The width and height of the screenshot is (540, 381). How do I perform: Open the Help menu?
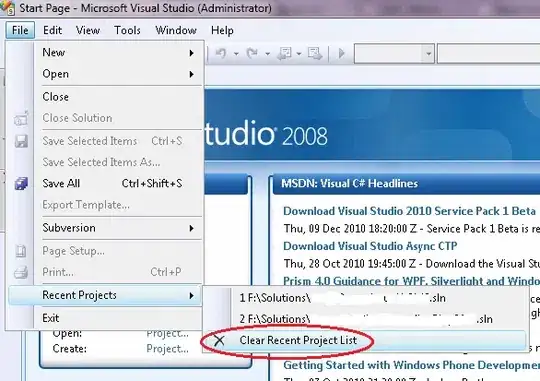222,30
